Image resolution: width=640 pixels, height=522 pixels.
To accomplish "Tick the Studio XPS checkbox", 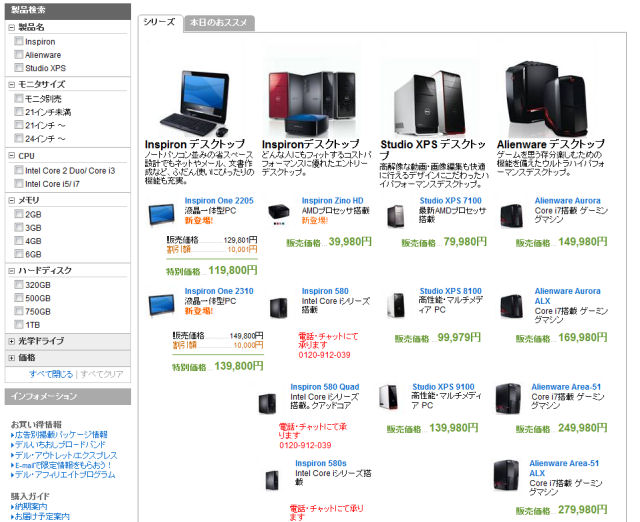I will [18, 67].
